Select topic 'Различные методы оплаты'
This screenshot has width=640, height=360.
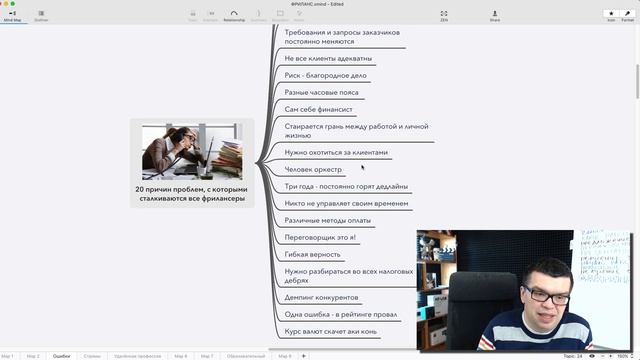328,220
